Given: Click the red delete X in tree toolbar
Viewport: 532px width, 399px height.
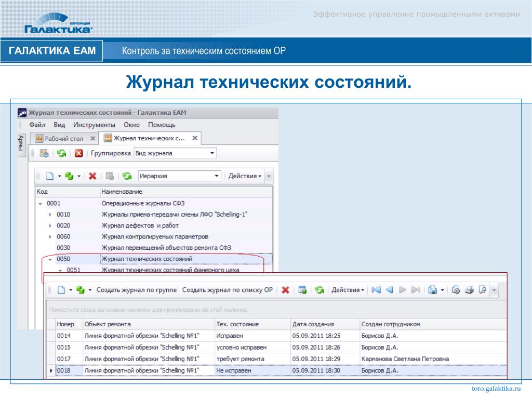Looking at the screenshot, I should pyautogui.click(x=92, y=176).
